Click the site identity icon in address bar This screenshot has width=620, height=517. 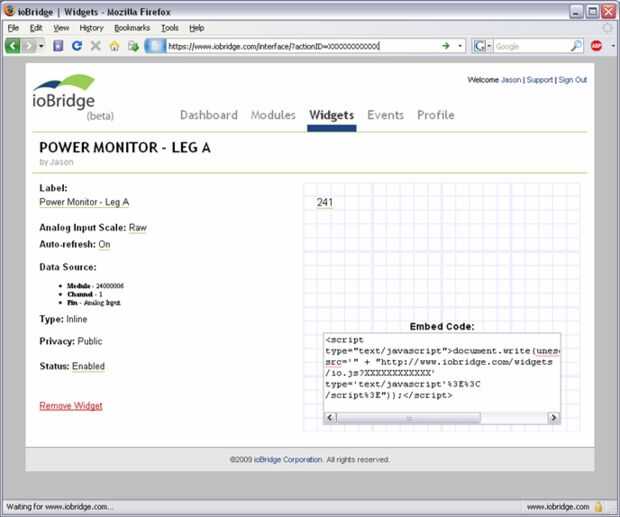pyautogui.click(x=155, y=46)
